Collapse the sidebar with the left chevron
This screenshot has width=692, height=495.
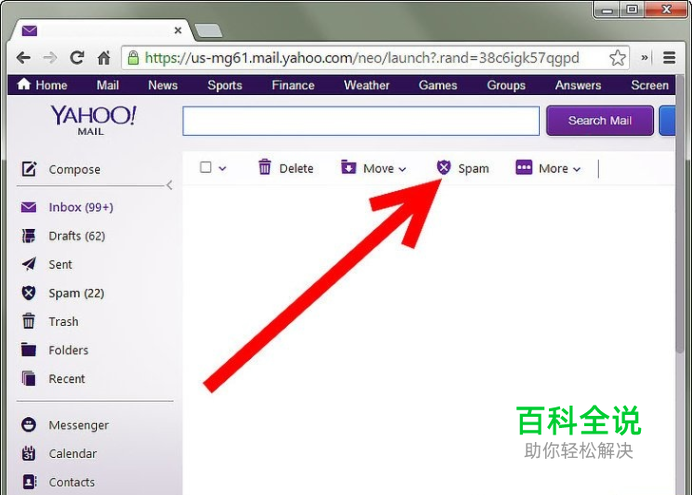(169, 185)
